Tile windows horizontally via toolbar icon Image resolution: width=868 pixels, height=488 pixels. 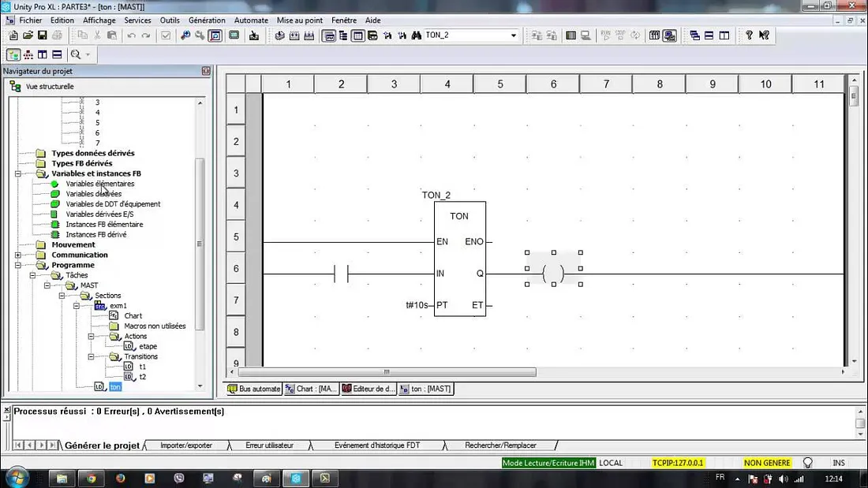pos(709,35)
